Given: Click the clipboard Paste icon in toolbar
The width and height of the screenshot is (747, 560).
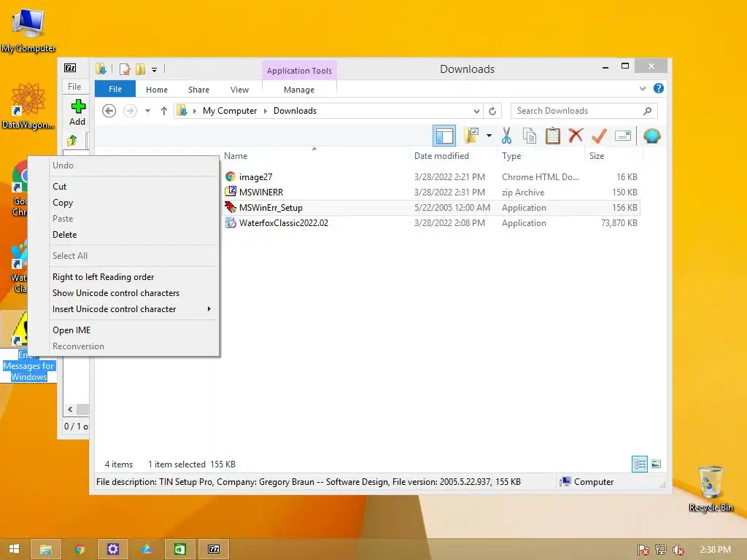Looking at the screenshot, I should [x=553, y=136].
